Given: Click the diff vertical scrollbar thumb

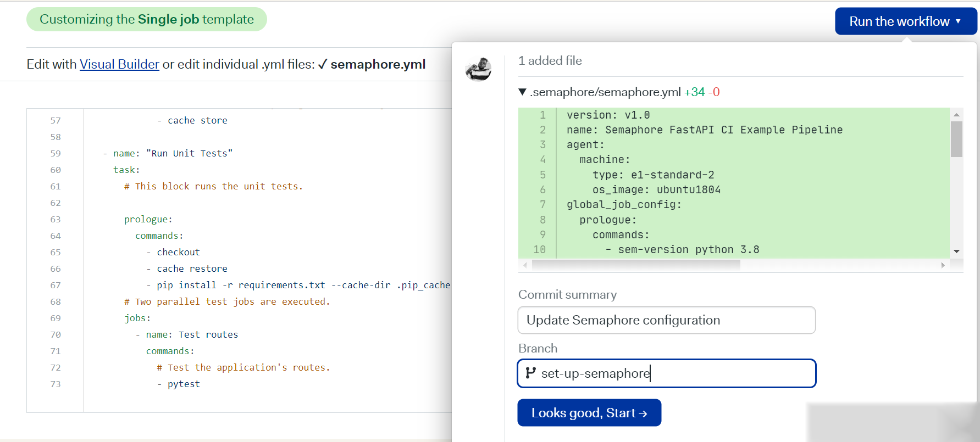Looking at the screenshot, I should [x=956, y=139].
